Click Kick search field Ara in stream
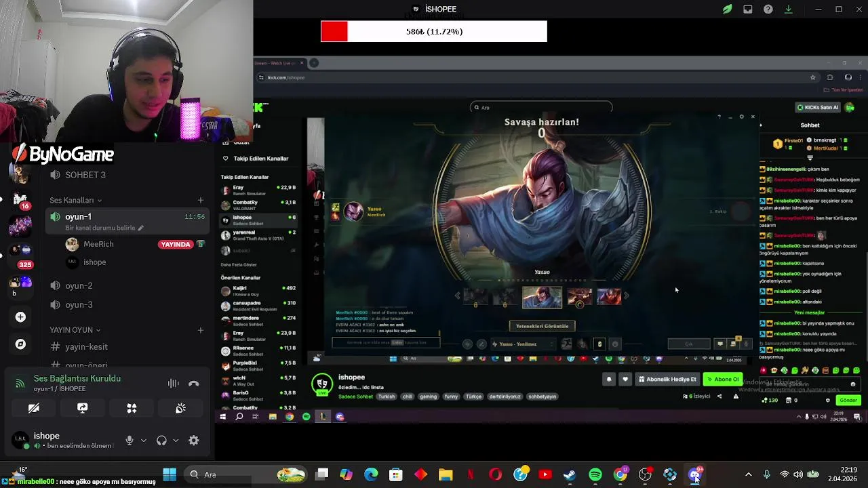 [x=541, y=107]
